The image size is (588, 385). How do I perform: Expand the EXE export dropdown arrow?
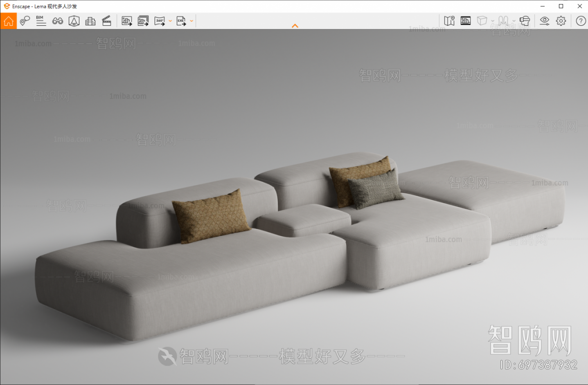point(191,21)
